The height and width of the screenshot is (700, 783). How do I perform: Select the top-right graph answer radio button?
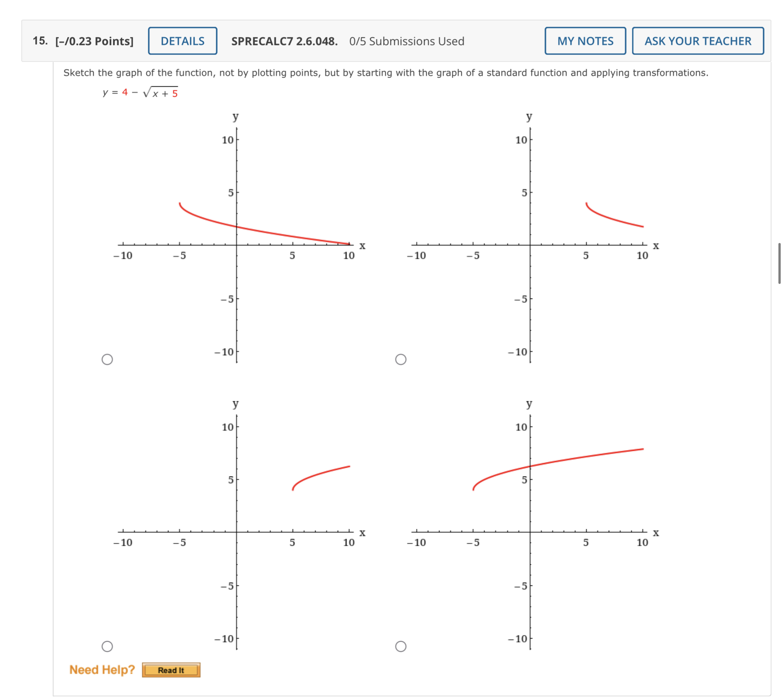click(401, 359)
